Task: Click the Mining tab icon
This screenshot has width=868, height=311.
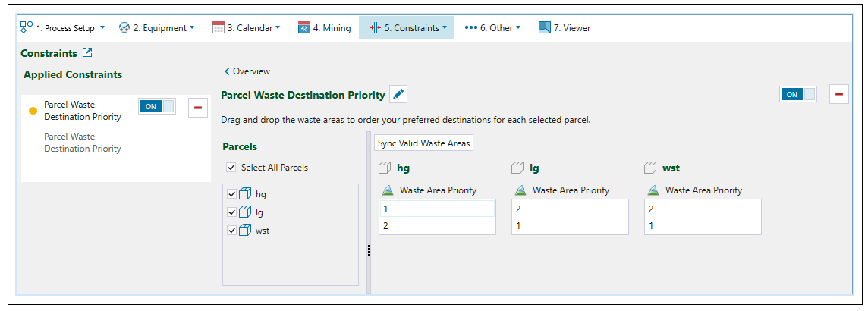Action: [304, 28]
